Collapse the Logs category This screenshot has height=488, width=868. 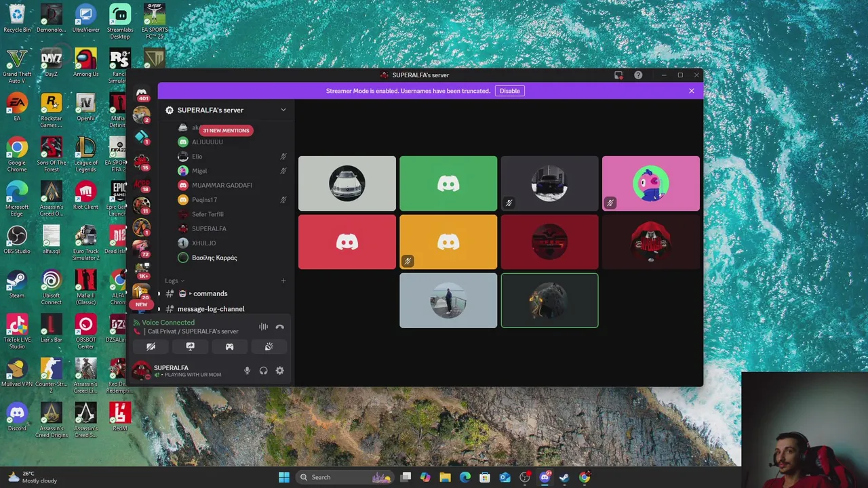pos(174,281)
